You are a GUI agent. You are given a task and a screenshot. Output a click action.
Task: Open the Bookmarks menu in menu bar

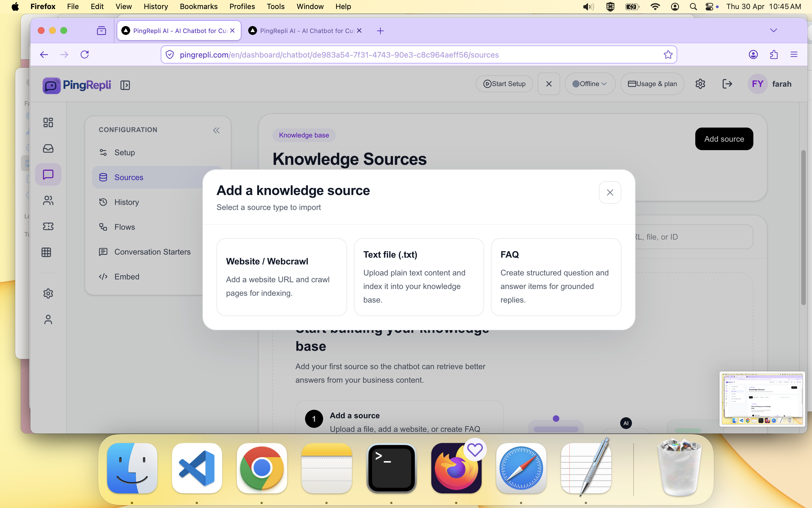pos(199,6)
